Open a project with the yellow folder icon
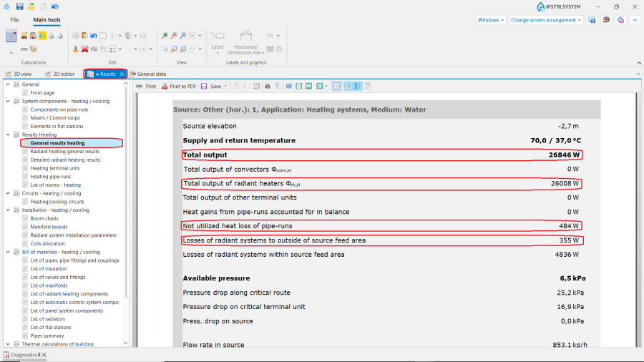 (x=31, y=6)
